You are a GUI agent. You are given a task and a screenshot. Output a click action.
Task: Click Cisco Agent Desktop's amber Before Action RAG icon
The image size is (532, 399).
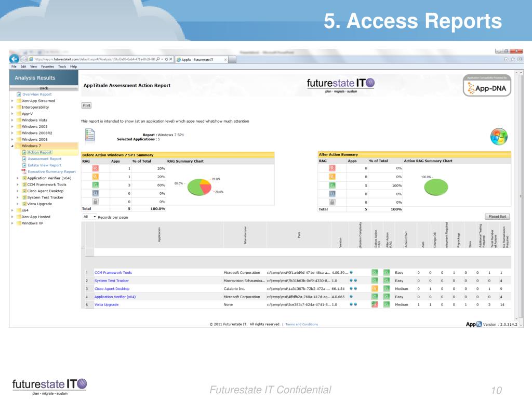click(375, 289)
